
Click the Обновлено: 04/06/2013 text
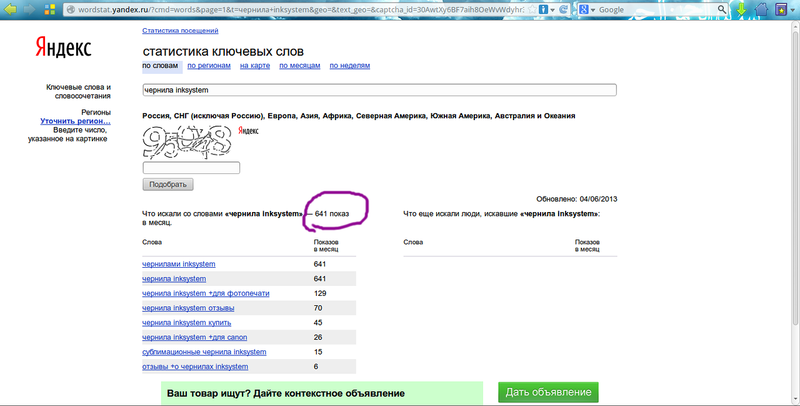577,199
